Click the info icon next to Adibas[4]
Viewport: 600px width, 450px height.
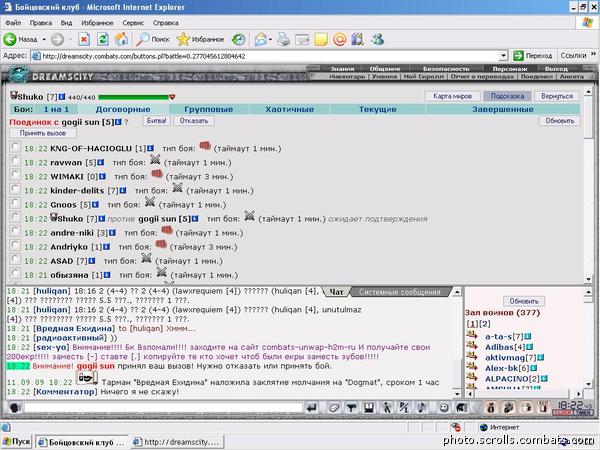click(530, 347)
